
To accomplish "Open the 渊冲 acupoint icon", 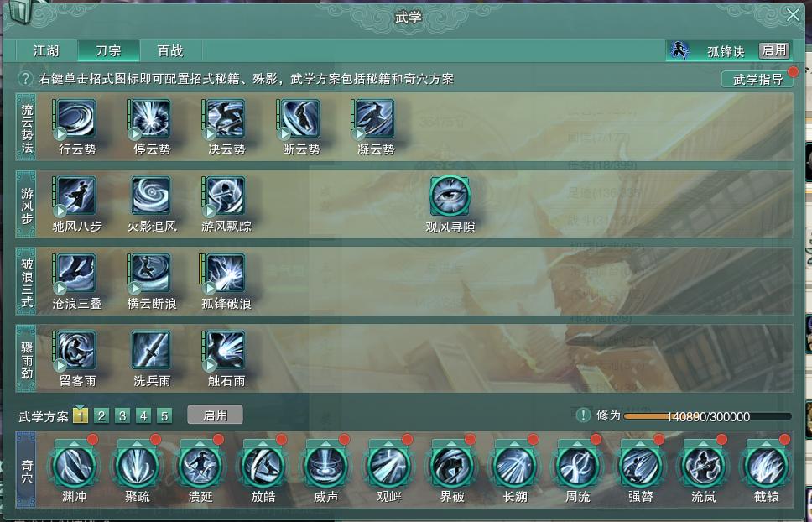I will [x=74, y=467].
